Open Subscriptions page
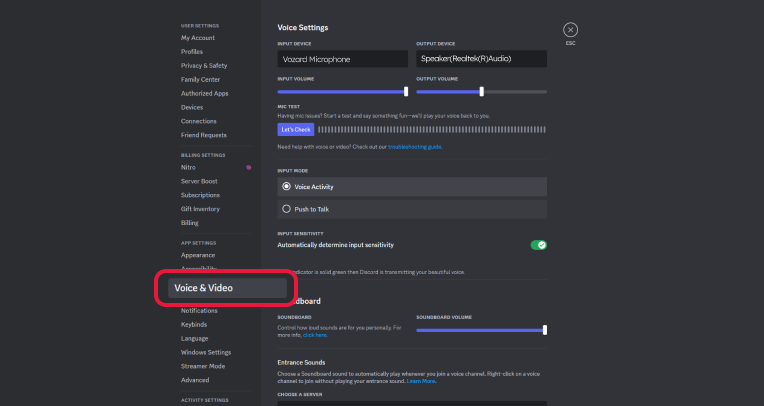The height and width of the screenshot is (406, 764). coord(200,195)
